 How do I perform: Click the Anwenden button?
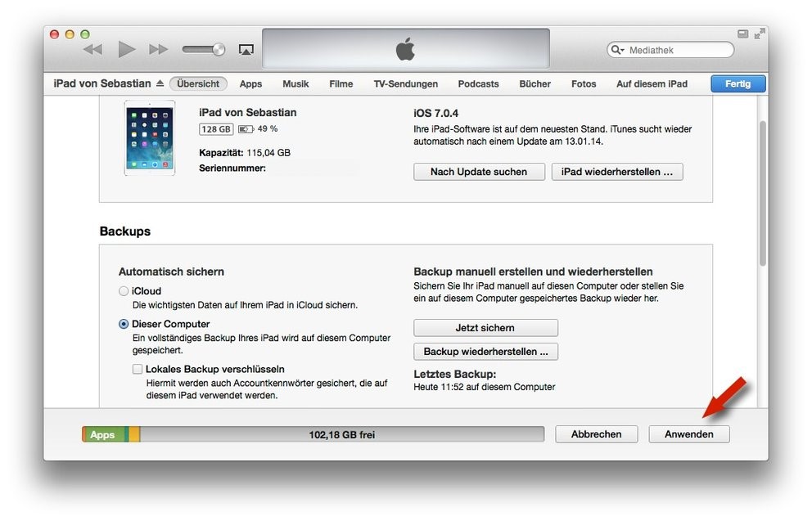click(x=688, y=434)
